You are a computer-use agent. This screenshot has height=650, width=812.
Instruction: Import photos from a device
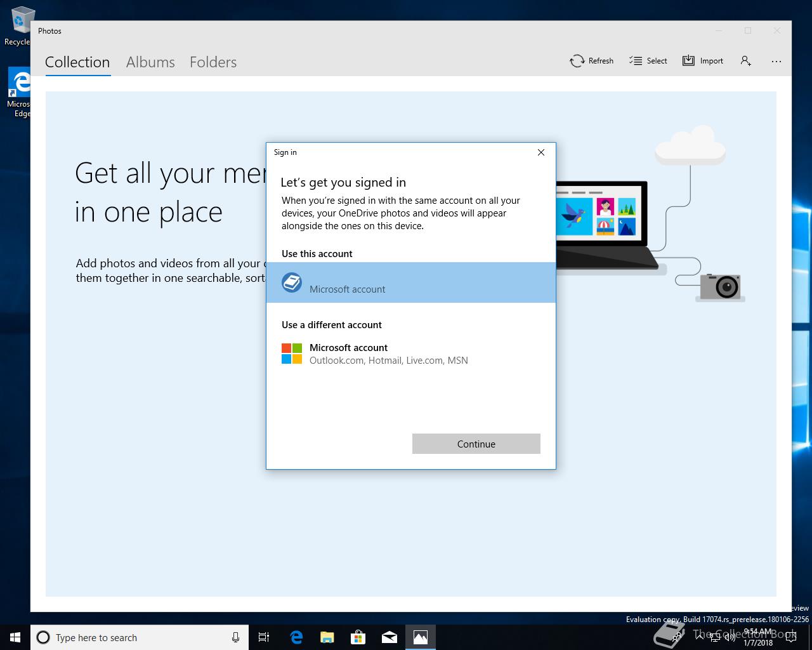(x=703, y=61)
